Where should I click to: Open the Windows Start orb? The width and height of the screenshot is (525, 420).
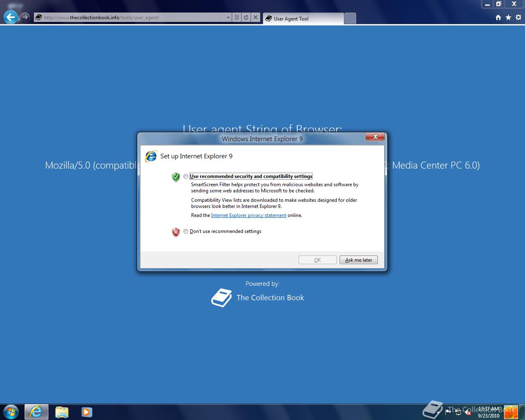pyautogui.click(x=11, y=411)
